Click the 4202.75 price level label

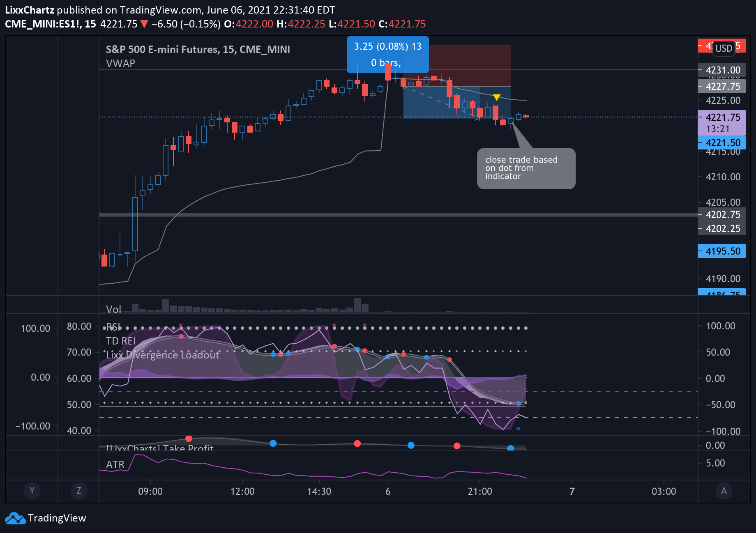(x=723, y=215)
